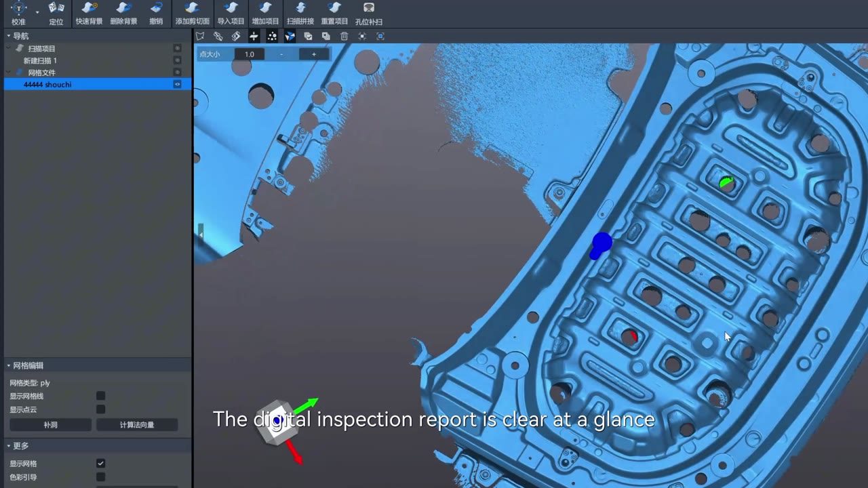Toggle visibility of 新建扫描 1 row
This screenshot has width=868, height=488.
click(177, 60)
